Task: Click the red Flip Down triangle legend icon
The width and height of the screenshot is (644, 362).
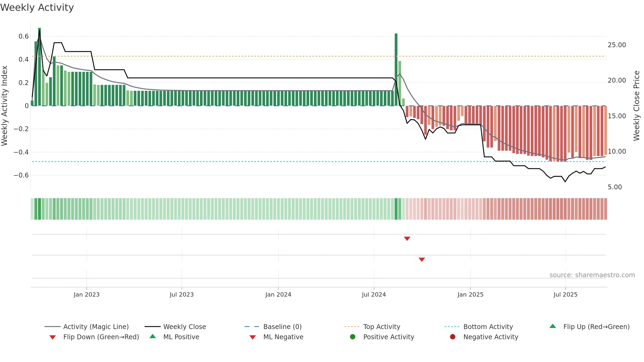Action: pos(53,337)
